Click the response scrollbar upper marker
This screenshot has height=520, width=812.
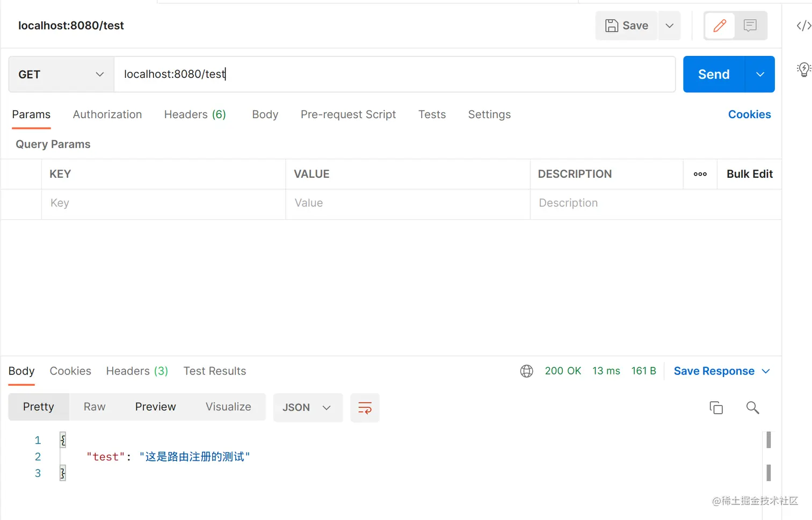769,440
